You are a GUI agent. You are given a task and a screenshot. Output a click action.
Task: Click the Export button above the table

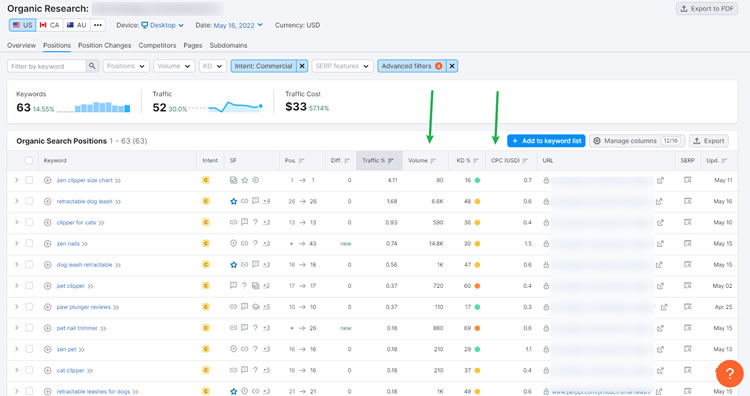click(x=709, y=141)
